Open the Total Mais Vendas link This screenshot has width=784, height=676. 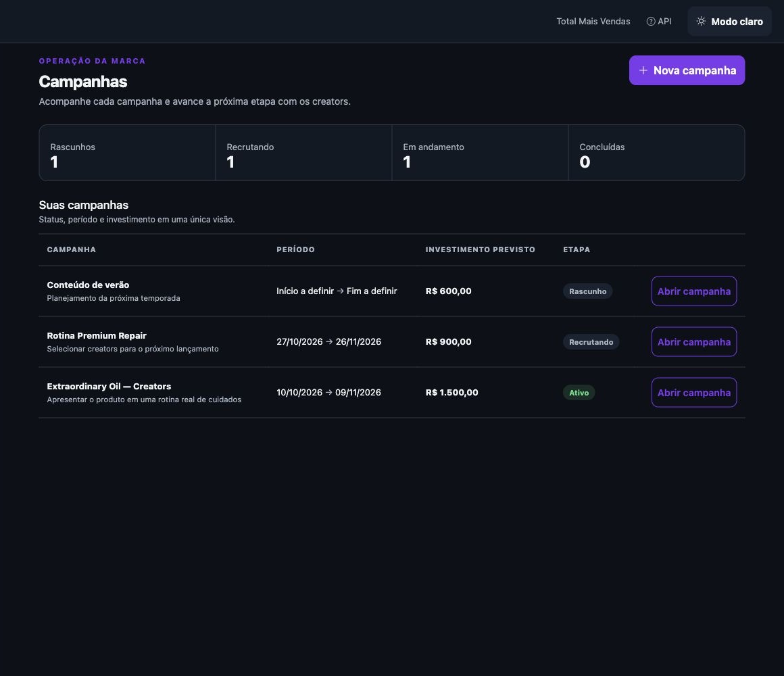[593, 22]
